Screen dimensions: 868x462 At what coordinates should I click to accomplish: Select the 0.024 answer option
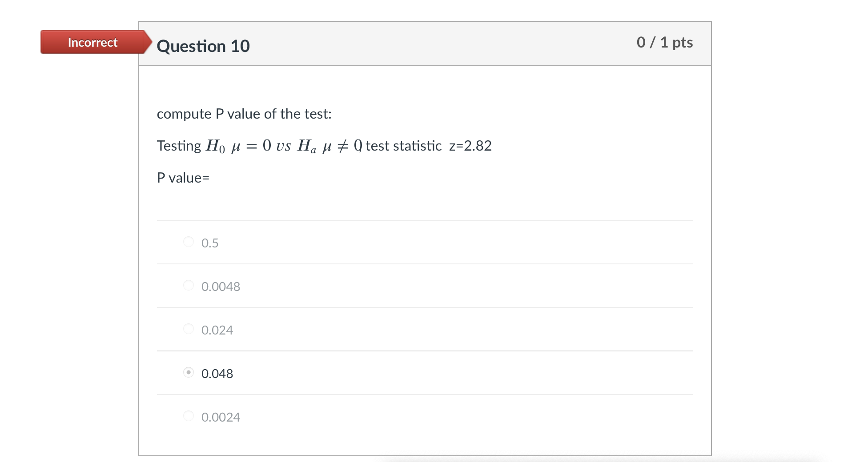coord(189,328)
